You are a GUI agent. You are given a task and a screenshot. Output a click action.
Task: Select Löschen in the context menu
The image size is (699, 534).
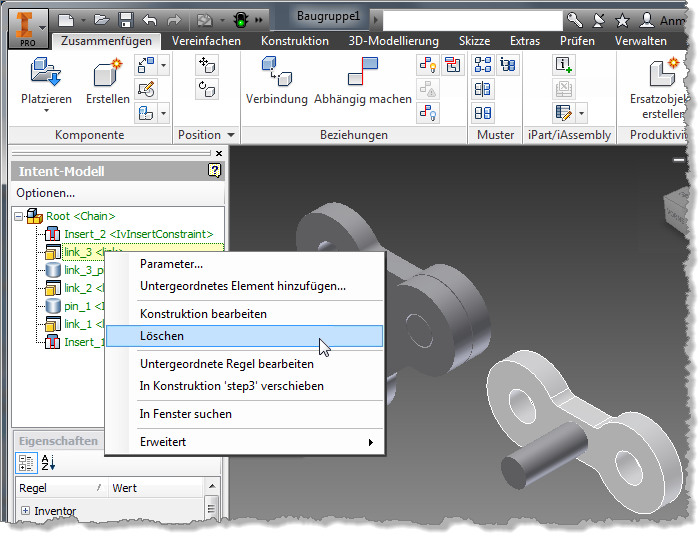244,336
